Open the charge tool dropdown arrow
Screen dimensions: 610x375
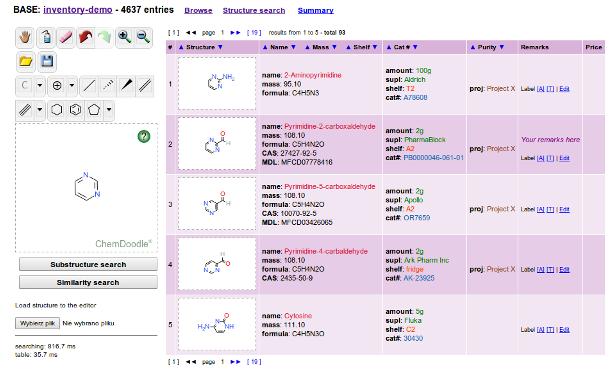(x=72, y=86)
